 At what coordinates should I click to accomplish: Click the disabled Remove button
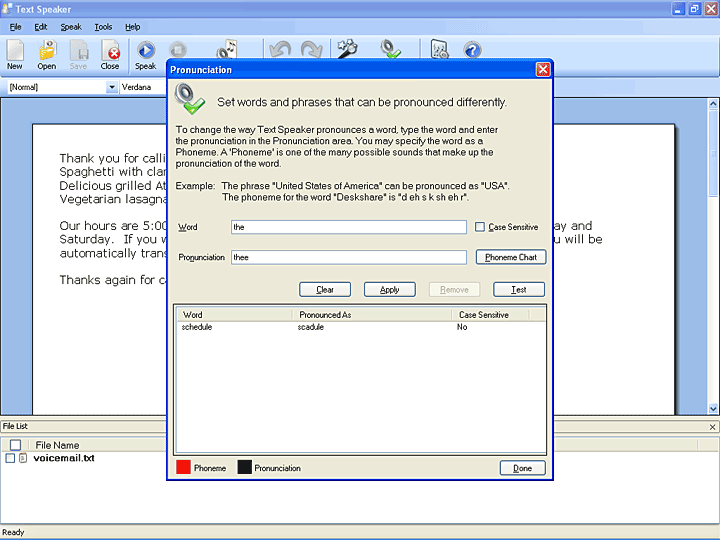tap(455, 290)
